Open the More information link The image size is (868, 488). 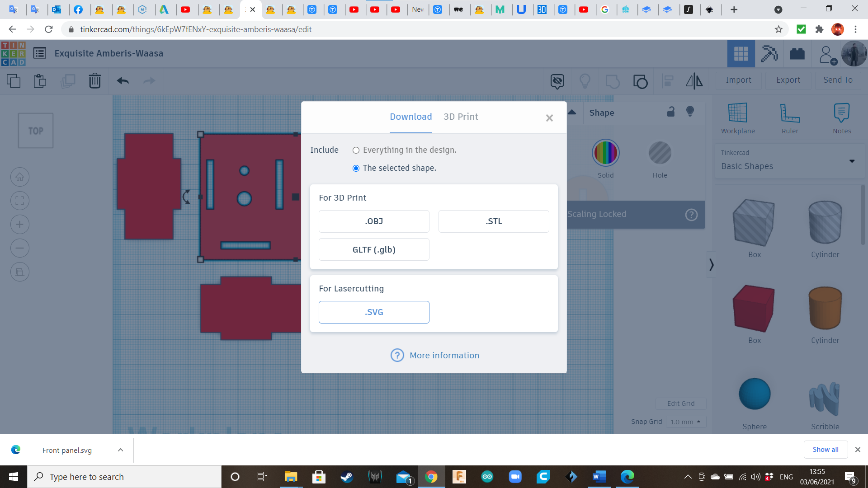444,355
